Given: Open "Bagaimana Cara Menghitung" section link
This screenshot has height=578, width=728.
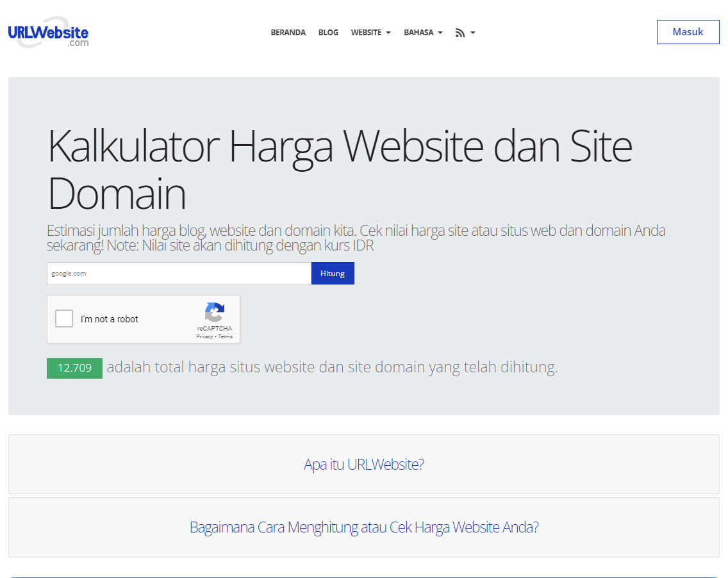Looking at the screenshot, I should pyautogui.click(x=364, y=527).
